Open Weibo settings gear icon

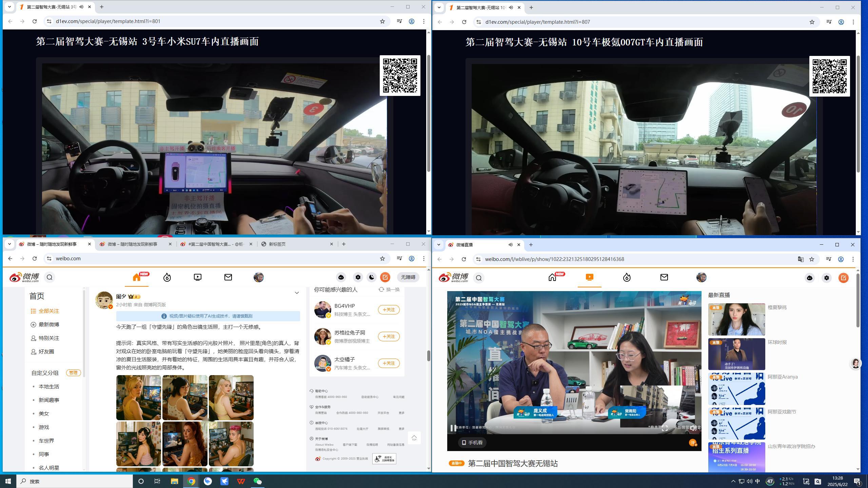point(358,278)
